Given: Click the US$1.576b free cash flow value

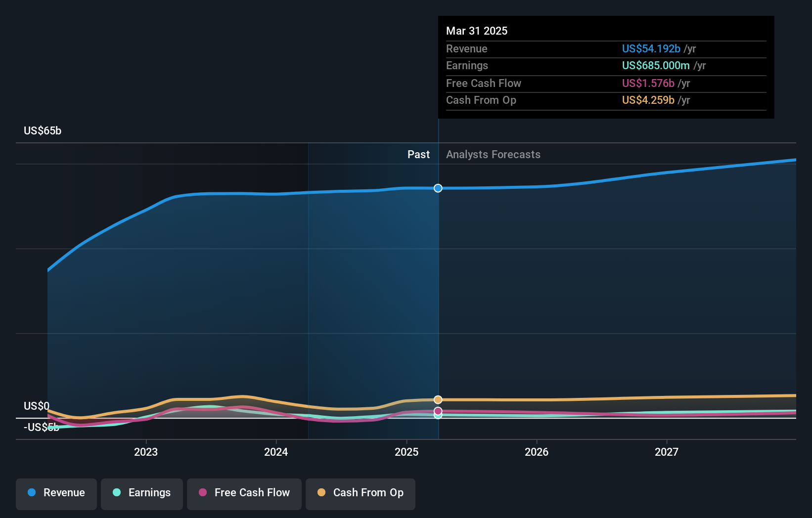Looking at the screenshot, I should 648,83.
